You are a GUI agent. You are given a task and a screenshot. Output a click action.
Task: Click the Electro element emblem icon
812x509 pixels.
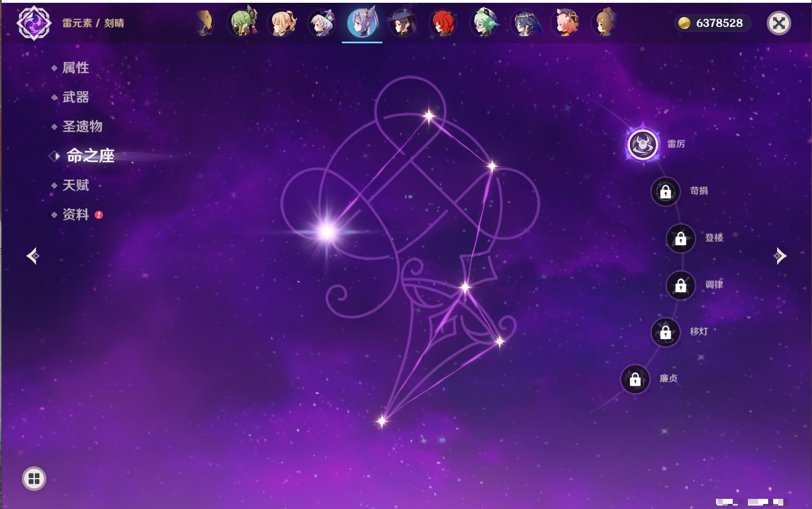pos(34,23)
